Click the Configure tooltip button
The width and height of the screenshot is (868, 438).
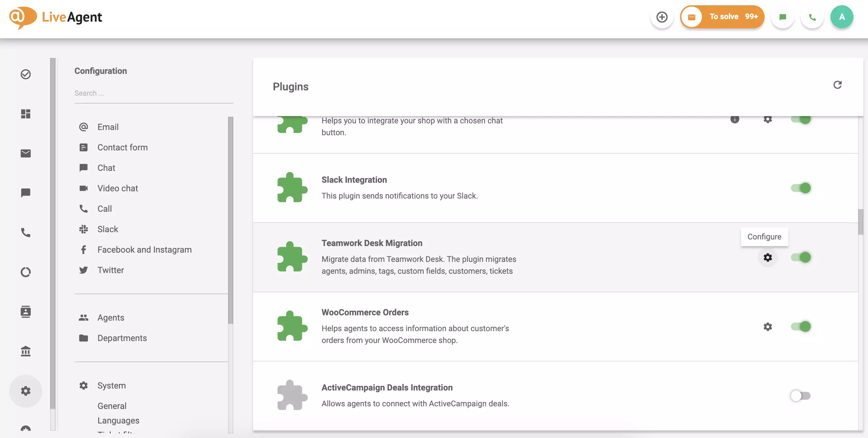pos(764,236)
